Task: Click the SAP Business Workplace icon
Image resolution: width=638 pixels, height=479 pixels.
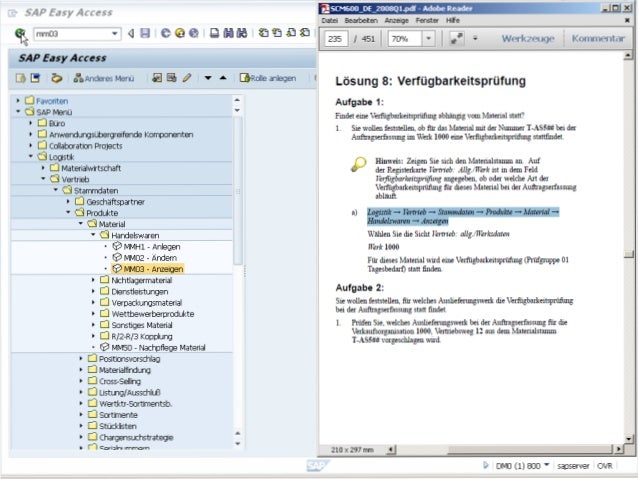Action: pyautogui.click(x=57, y=78)
